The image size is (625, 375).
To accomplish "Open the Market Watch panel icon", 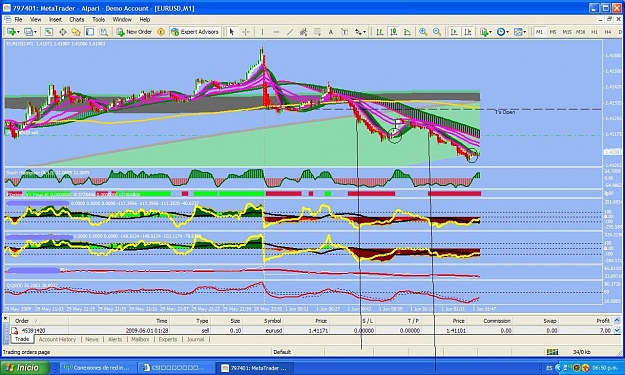I will point(49,32).
